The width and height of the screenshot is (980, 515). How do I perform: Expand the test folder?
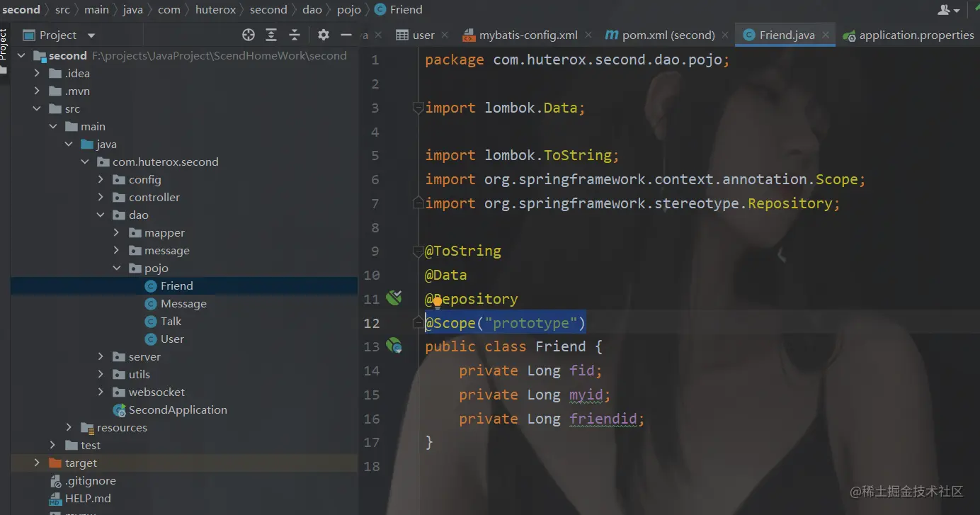[x=53, y=446]
